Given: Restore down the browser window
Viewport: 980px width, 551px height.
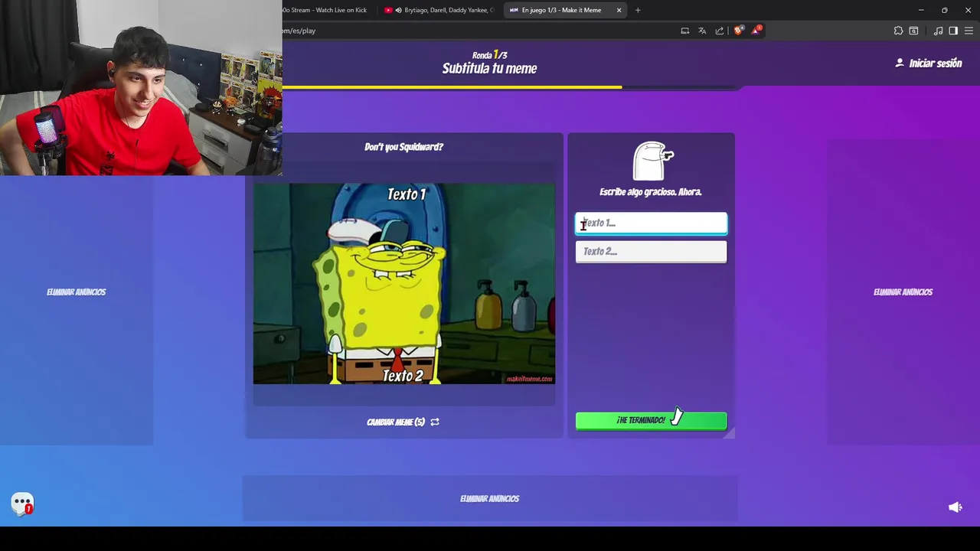Looking at the screenshot, I should tap(944, 10).
